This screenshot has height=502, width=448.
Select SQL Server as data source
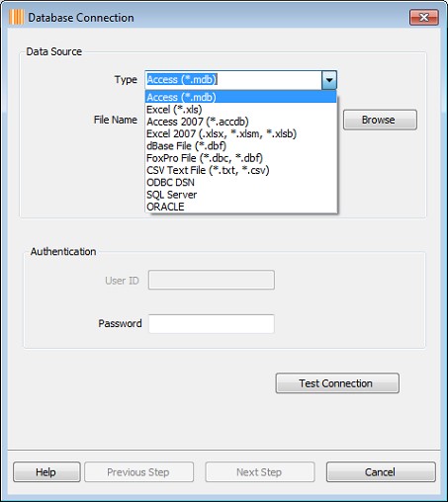(241, 195)
